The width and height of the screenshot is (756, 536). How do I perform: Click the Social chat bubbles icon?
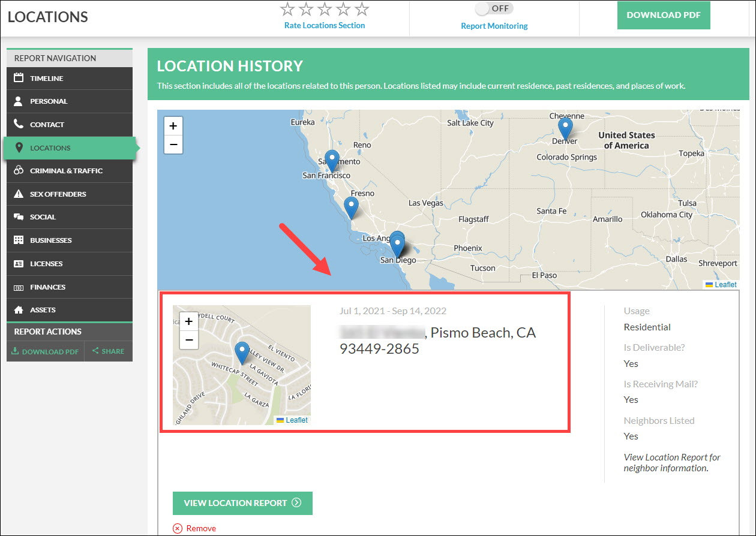tap(19, 217)
